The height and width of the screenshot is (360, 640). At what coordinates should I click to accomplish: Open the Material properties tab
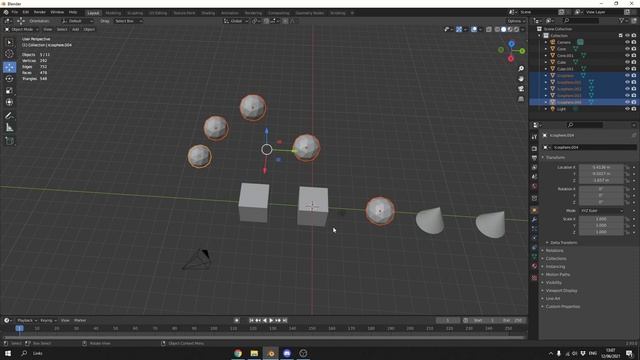point(534,266)
